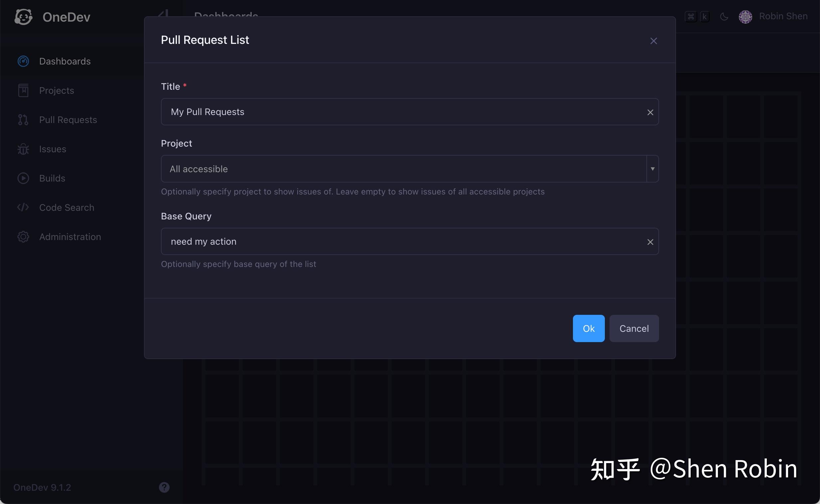The height and width of the screenshot is (504, 820).
Task: Click the Dashboards gauge icon in sidebar
Action: pyautogui.click(x=23, y=61)
